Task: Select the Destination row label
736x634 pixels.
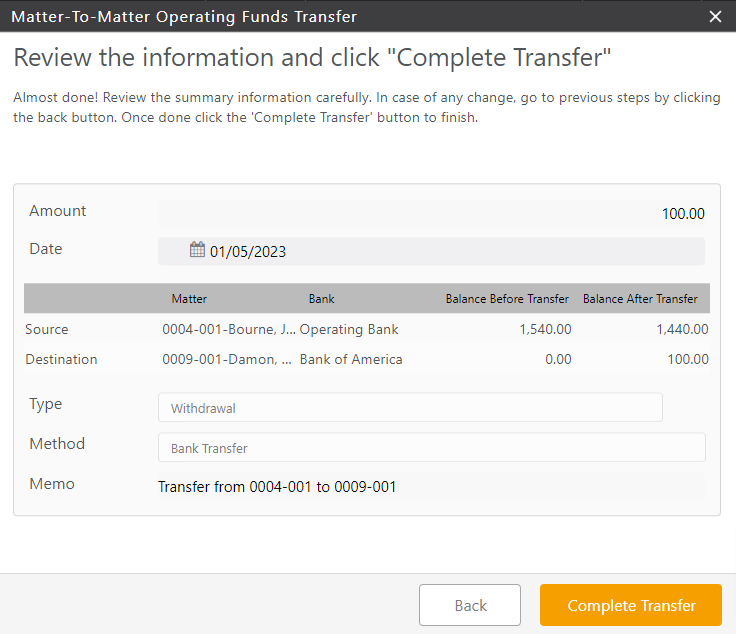Action: pos(61,359)
